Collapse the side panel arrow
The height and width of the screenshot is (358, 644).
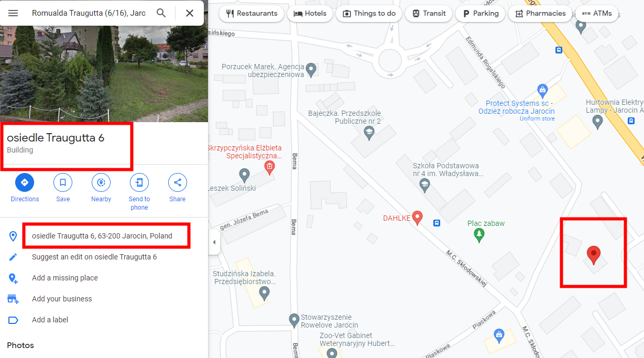tap(214, 242)
